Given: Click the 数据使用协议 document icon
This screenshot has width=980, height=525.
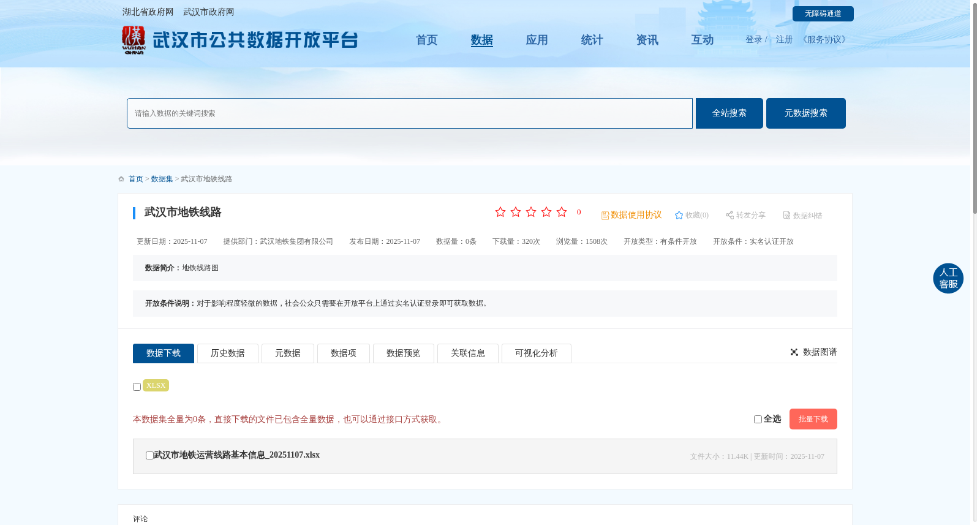Looking at the screenshot, I should tap(605, 216).
